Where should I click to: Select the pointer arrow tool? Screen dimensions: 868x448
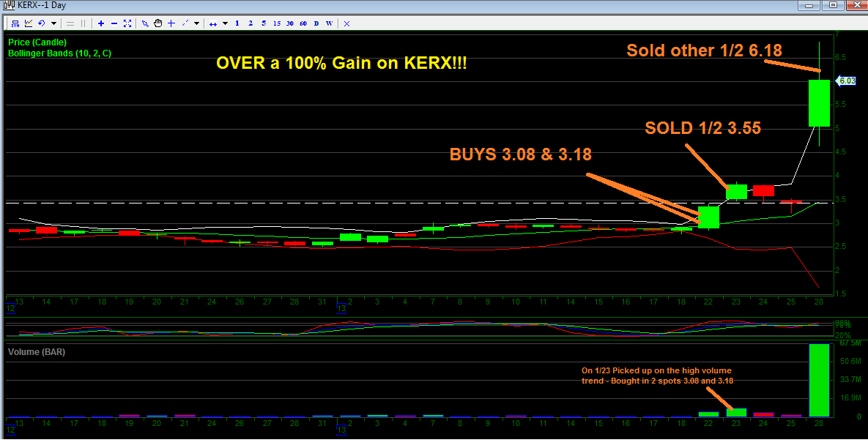[145, 23]
